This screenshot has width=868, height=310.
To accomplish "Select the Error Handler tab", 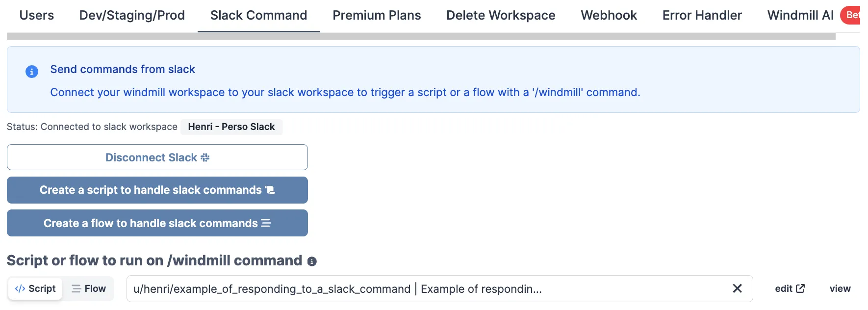I will (702, 15).
